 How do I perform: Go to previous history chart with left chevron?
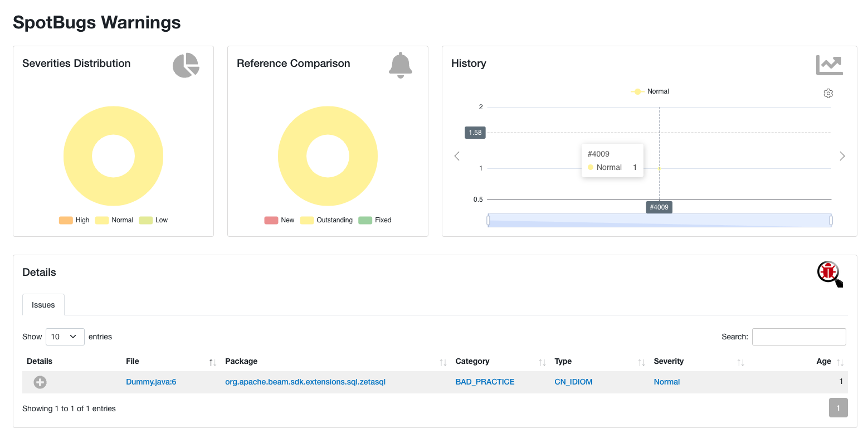pos(457,156)
